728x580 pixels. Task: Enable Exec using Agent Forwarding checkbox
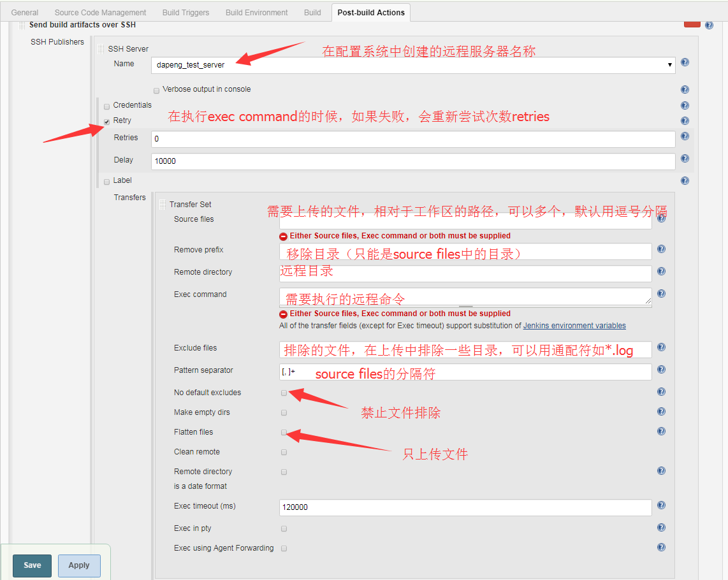tap(284, 548)
